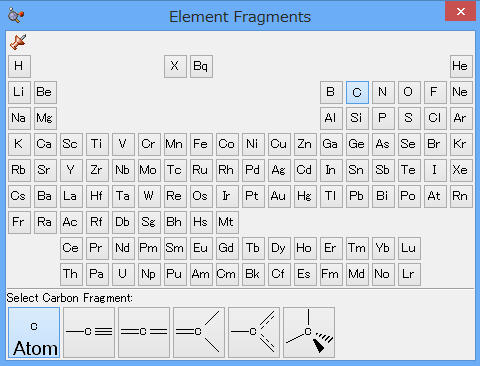Image resolution: width=480 pixels, height=366 pixels.
Task: Select the tetrahedral carbon fragment
Action: click(x=309, y=332)
